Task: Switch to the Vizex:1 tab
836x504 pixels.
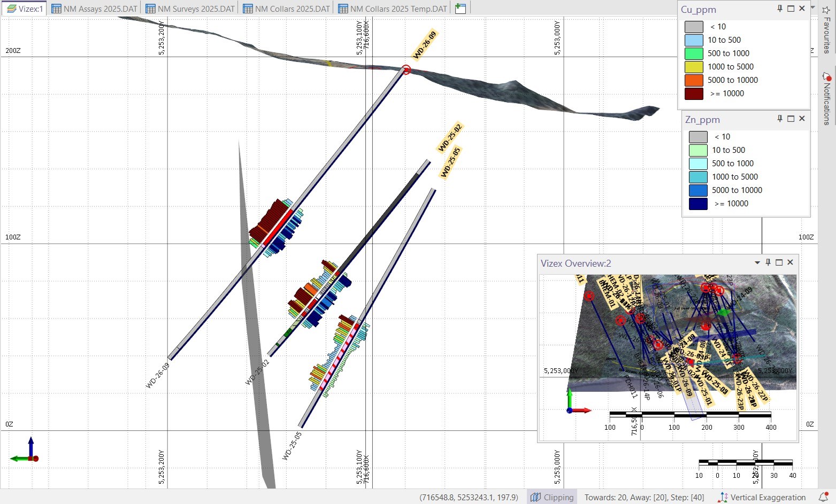Action: point(25,9)
